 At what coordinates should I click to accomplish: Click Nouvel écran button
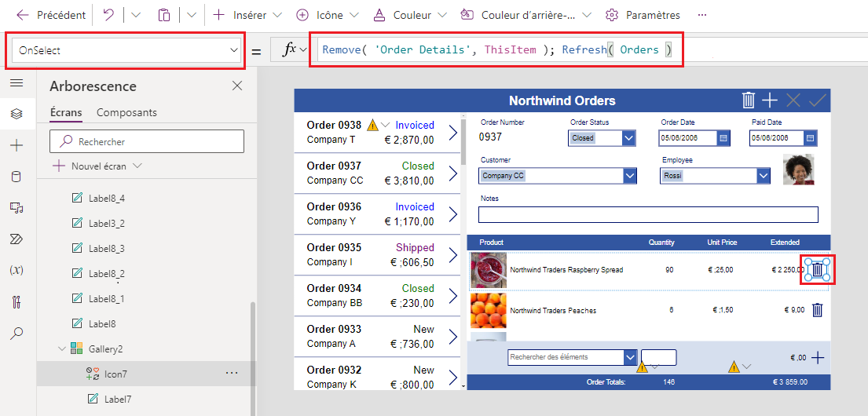(97, 166)
